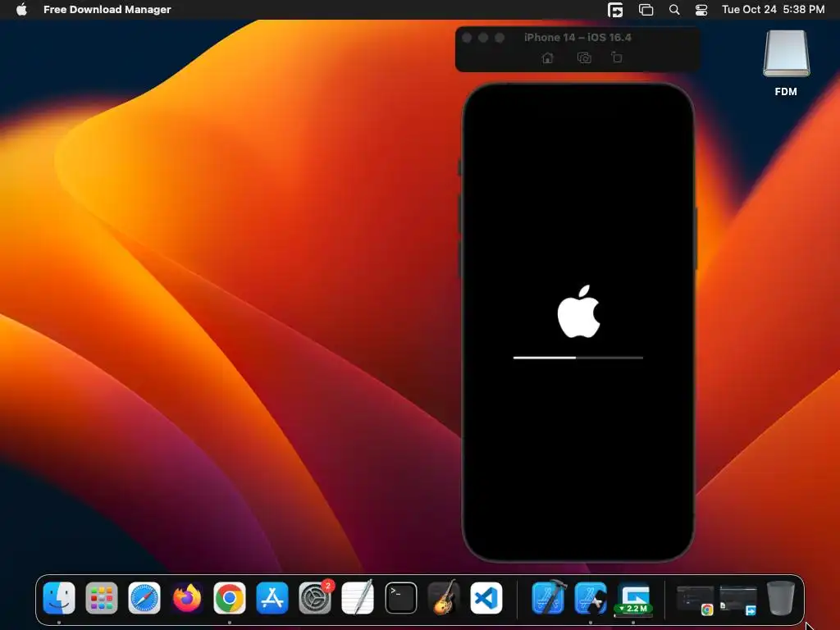Zoom the Simulator device window

(x=500, y=38)
